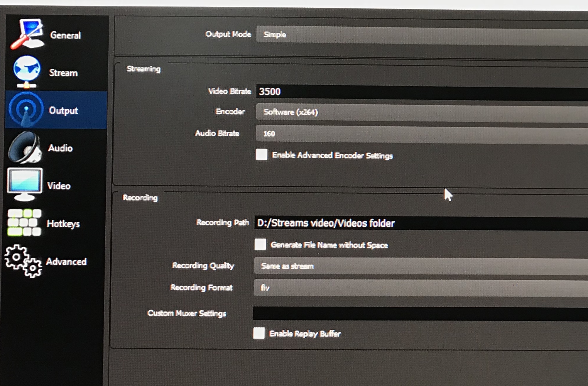Viewport: 588px width, 386px height.
Task: Click the Audio Bitrate label
Action: [x=217, y=133]
